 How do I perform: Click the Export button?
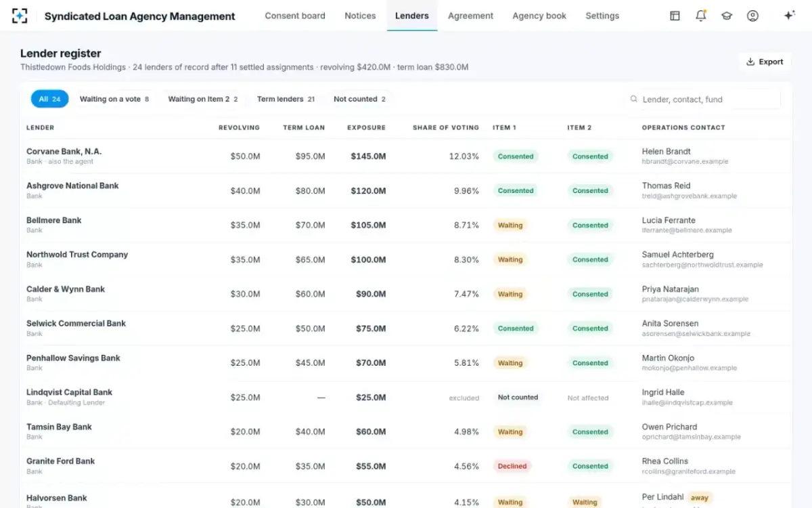tap(765, 62)
